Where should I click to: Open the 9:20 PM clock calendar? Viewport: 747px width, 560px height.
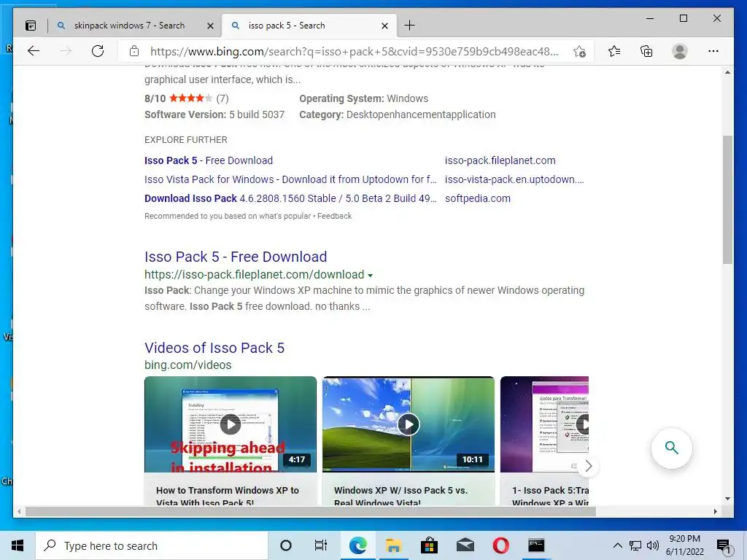(x=684, y=545)
